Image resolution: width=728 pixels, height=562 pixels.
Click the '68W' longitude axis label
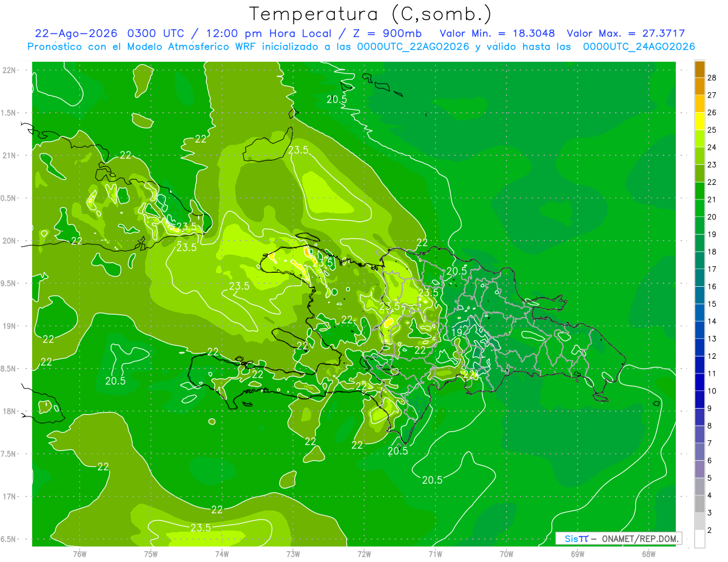tap(649, 554)
